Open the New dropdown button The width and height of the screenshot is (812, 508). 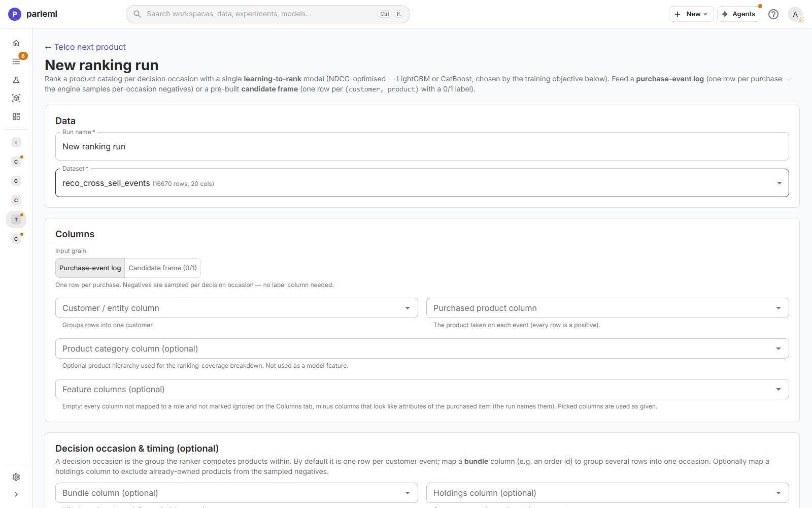tap(691, 14)
